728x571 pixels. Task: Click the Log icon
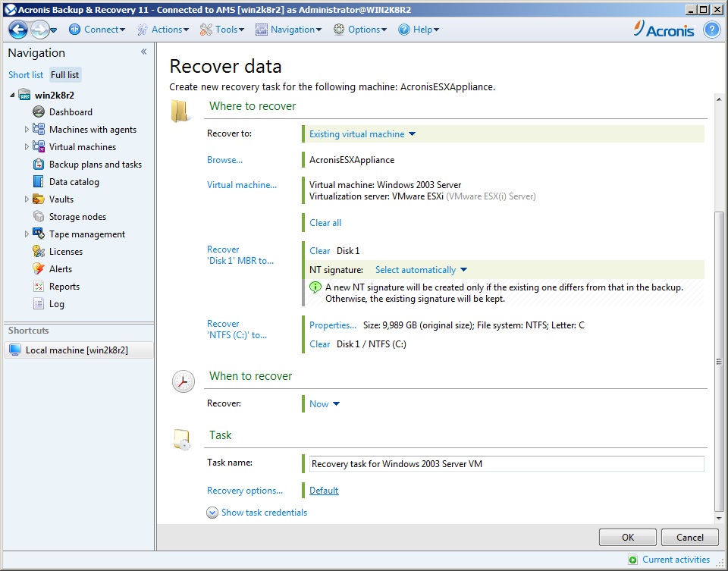[x=39, y=303]
